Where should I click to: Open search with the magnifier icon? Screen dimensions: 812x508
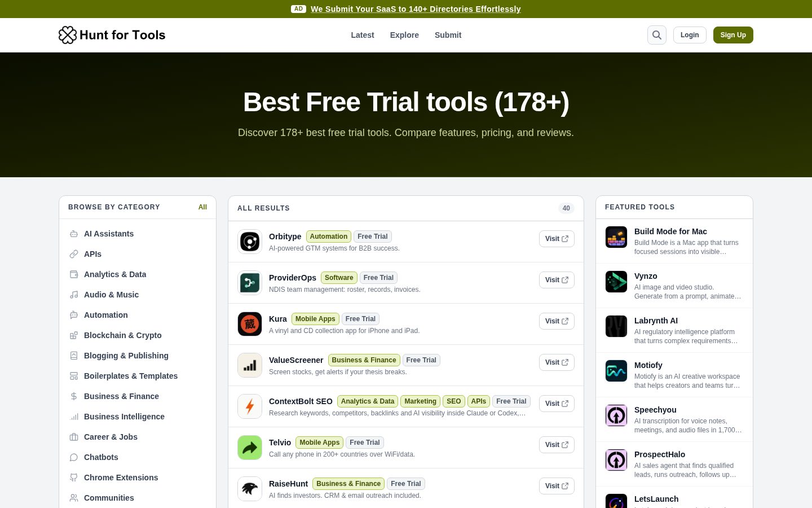click(x=657, y=35)
